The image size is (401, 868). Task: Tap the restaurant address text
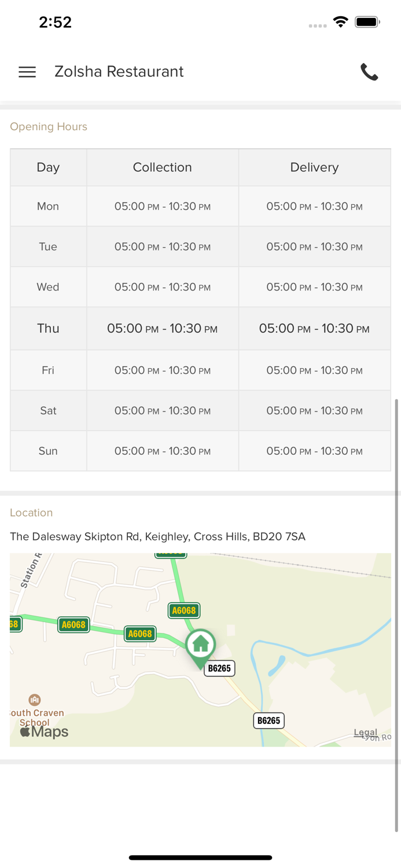[x=157, y=536]
